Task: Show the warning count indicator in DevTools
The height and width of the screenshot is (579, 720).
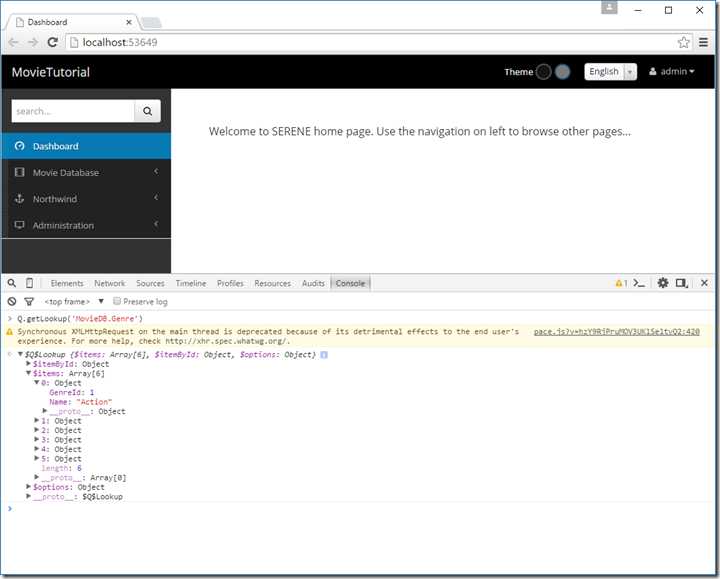Action: (x=621, y=283)
